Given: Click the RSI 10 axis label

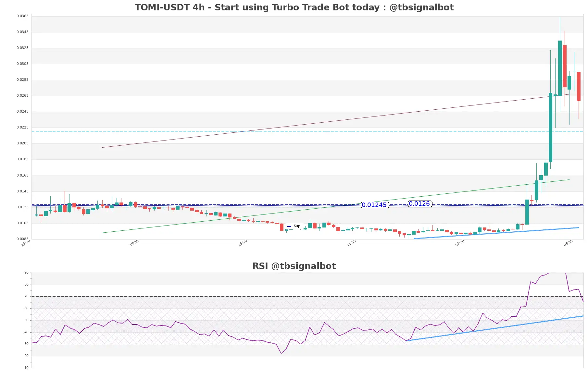Looking at the screenshot, I should 26,368.
